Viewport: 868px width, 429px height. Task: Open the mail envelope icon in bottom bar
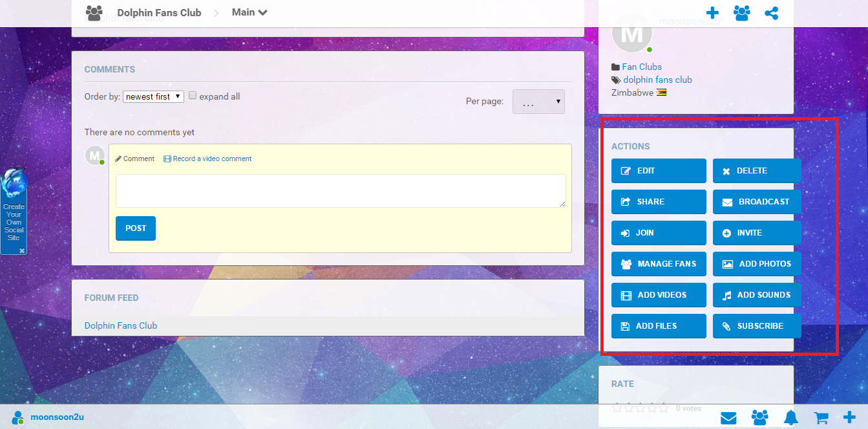coord(728,418)
